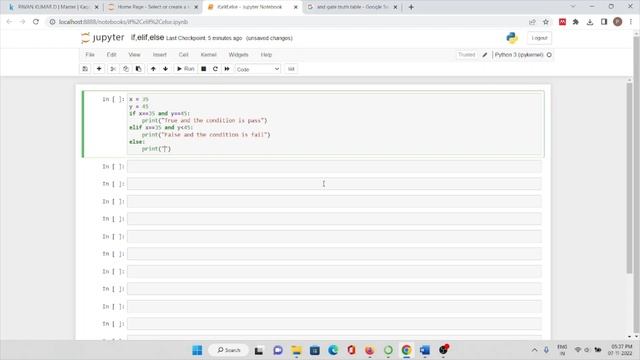Click the pencil edit mode indicator

point(484,55)
